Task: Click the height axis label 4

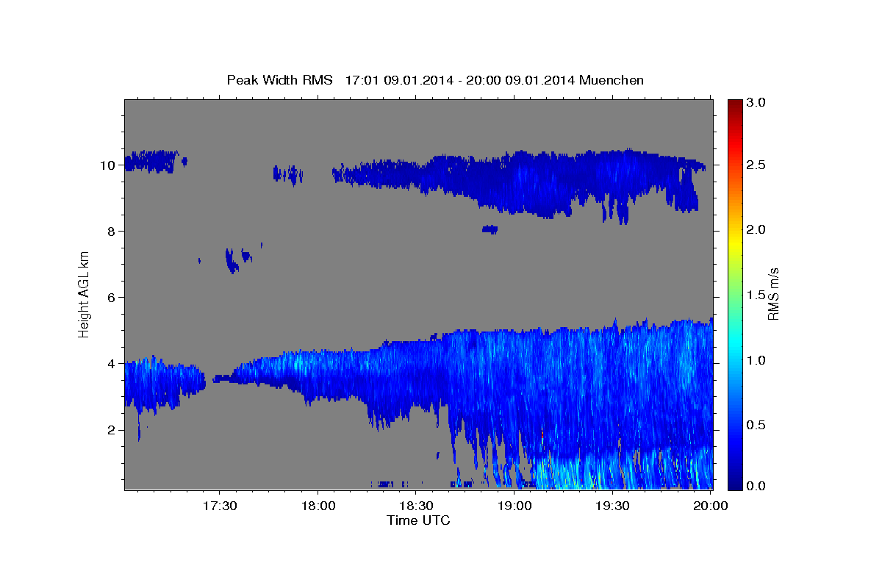Action: tap(112, 364)
